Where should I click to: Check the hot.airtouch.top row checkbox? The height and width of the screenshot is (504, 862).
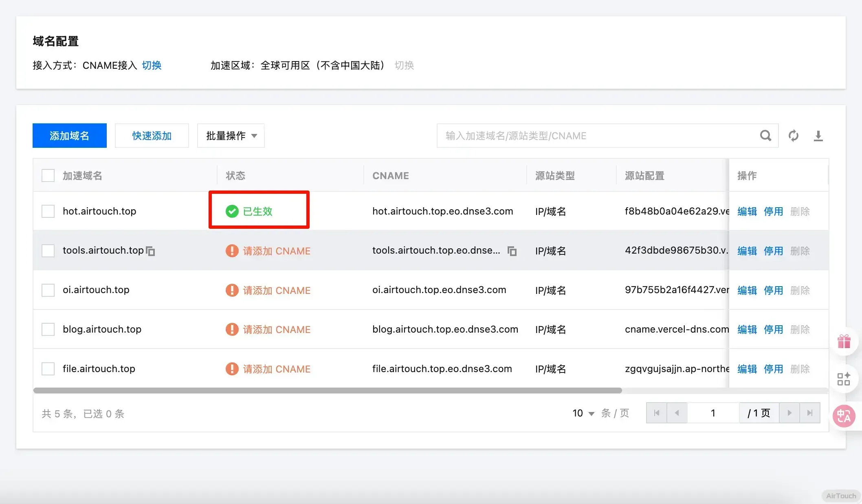click(48, 211)
